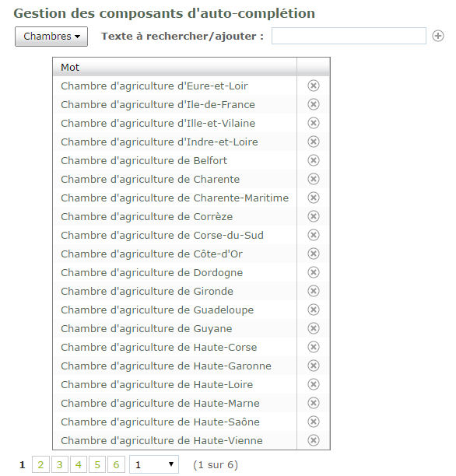Open the Chambres dropdown button

(51, 37)
